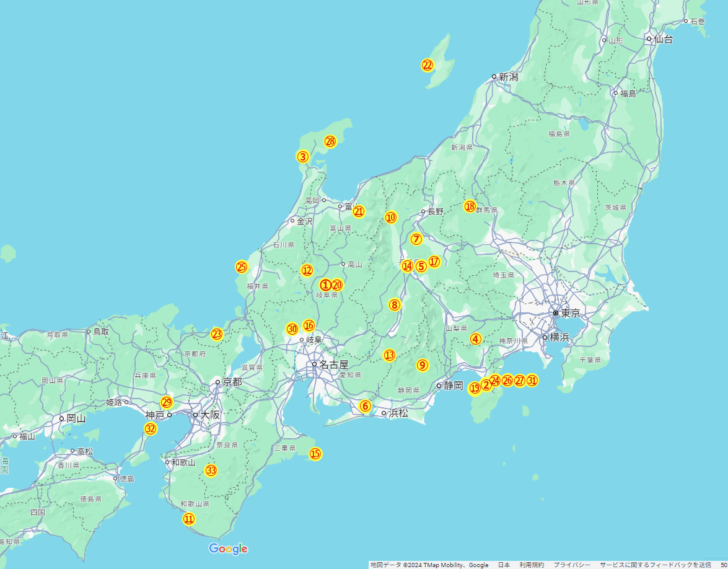Select map marker number 25 near Fukui
The width and height of the screenshot is (728, 569).
click(x=242, y=267)
